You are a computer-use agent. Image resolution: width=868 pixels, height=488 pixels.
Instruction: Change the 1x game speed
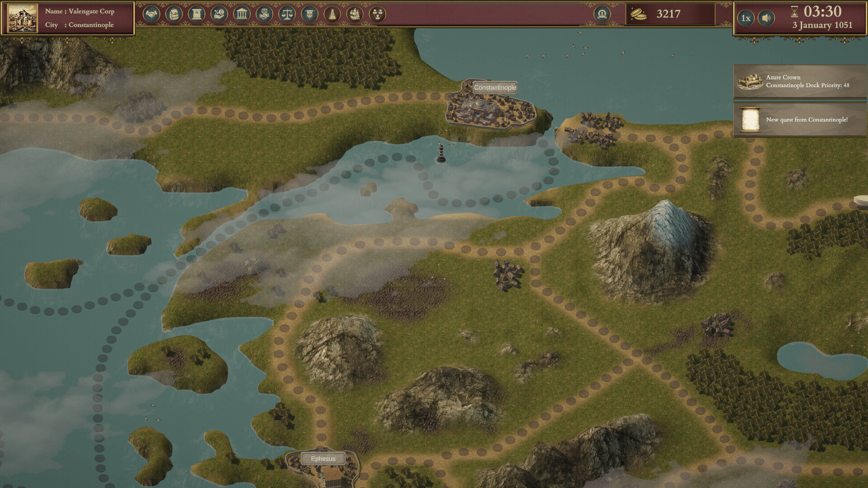(x=746, y=18)
